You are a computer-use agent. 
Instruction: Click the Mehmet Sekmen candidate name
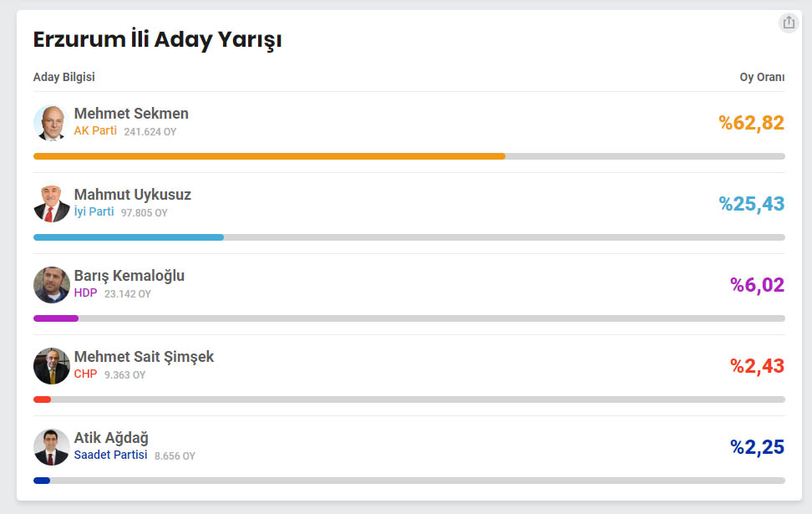[131, 114]
